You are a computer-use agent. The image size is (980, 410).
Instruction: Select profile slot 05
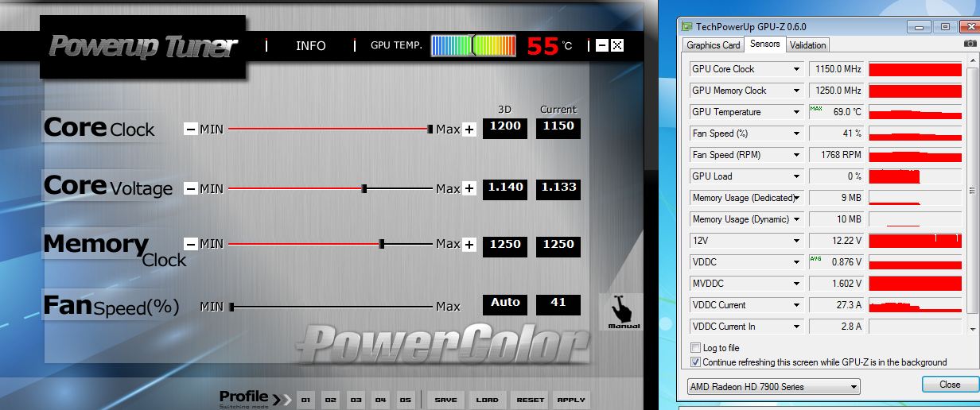pyautogui.click(x=406, y=400)
